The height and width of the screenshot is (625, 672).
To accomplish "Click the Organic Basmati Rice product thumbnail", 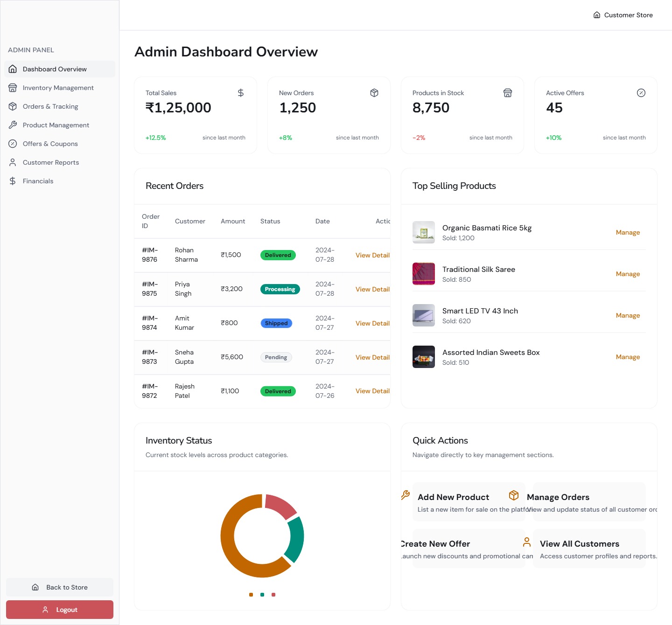I will [x=424, y=232].
